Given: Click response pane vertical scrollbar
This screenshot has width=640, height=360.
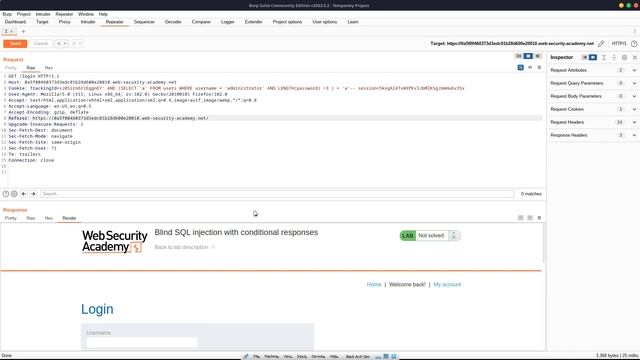Looking at the screenshot, I should (543, 243).
